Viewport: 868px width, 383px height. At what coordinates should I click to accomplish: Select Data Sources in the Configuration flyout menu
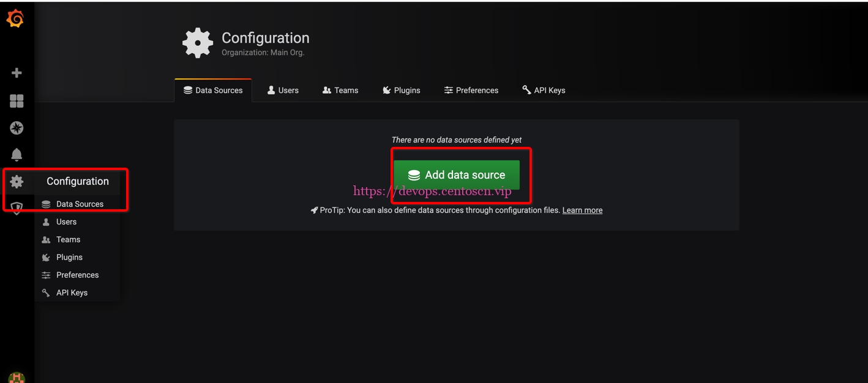(x=80, y=204)
